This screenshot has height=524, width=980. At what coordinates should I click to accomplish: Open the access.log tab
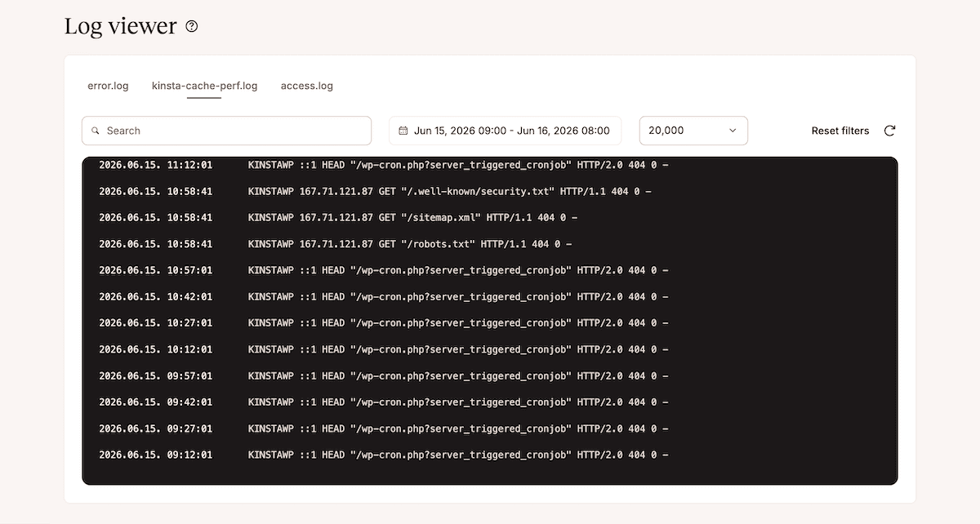(307, 86)
